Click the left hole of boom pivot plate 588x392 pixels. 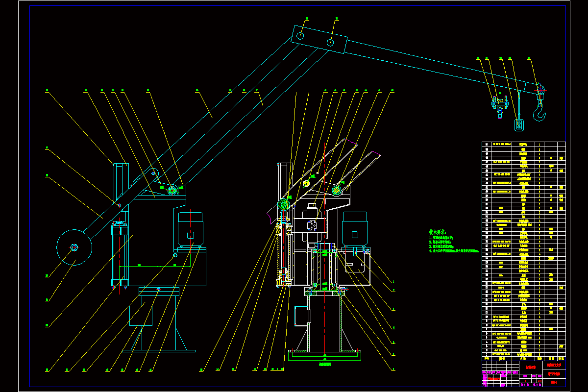click(300, 36)
